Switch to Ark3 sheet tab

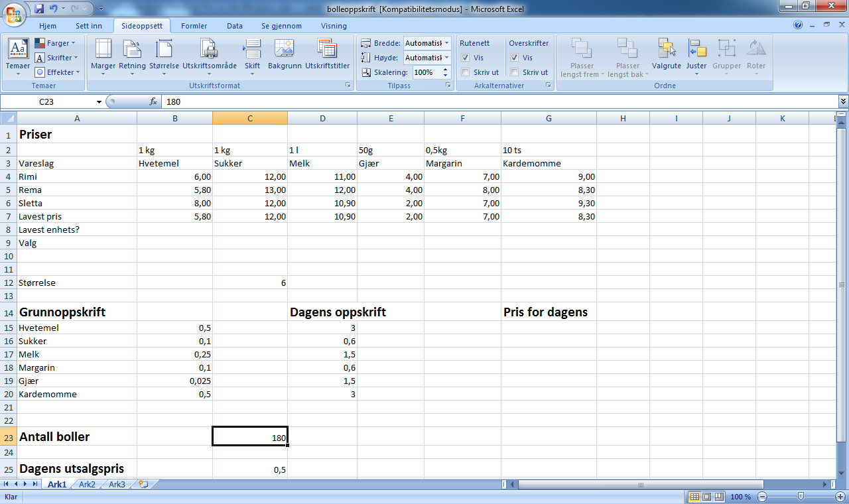tap(117, 485)
